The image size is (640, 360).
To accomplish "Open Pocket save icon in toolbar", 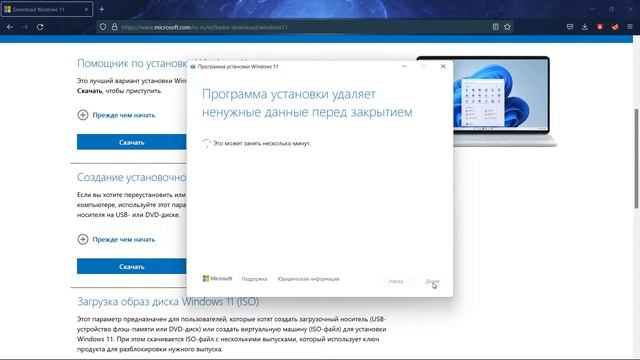I will [x=570, y=27].
